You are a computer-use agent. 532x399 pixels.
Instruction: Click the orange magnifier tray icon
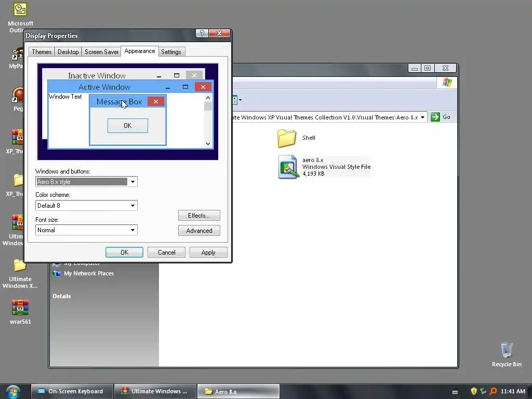(x=494, y=391)
